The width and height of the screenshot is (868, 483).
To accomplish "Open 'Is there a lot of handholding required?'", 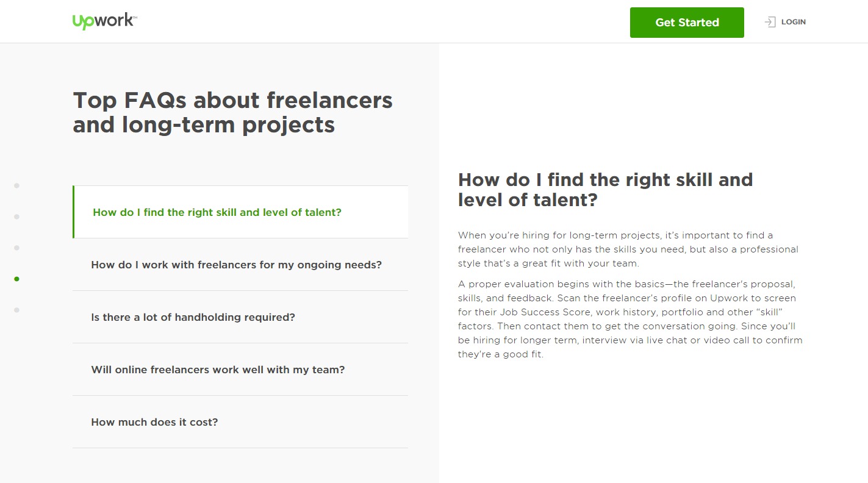I will [193, 317].
